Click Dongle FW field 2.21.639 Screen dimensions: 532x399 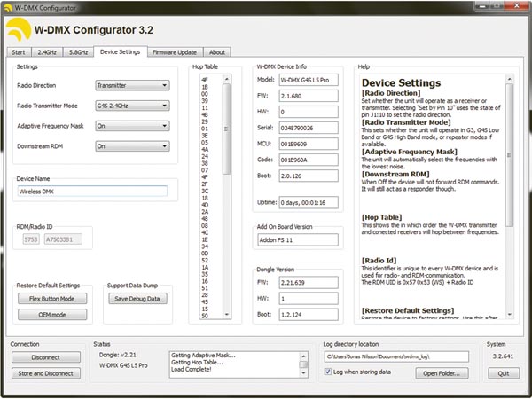coord(309,283)
